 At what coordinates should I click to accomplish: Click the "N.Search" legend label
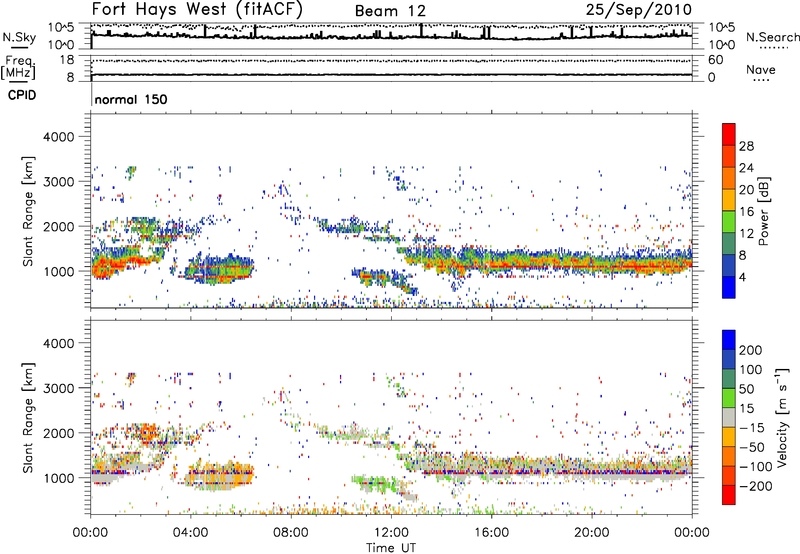pos(772,37)
